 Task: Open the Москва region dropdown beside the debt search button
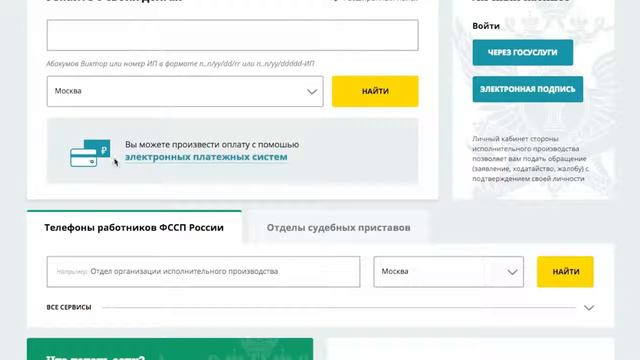(x=185, y=91)
